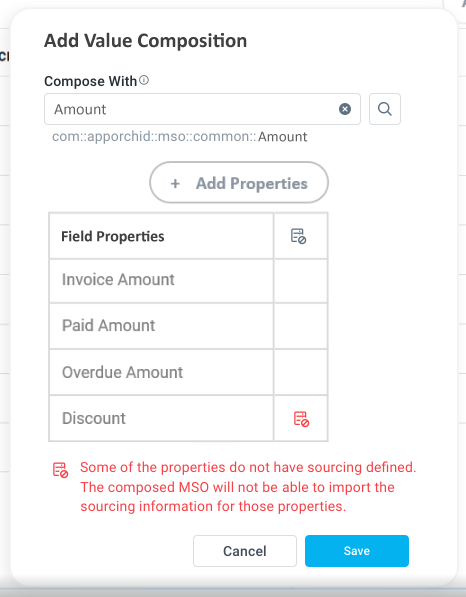The image size is (466, 597).
Task: Click the empty sourcing cell beside Invoice Amount
Action: tap(301, 281)
